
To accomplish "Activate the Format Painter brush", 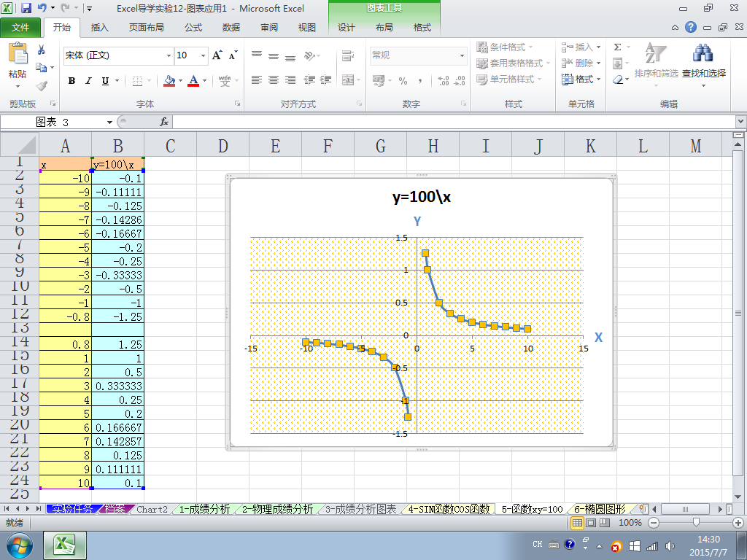I will tap(42, 86).
